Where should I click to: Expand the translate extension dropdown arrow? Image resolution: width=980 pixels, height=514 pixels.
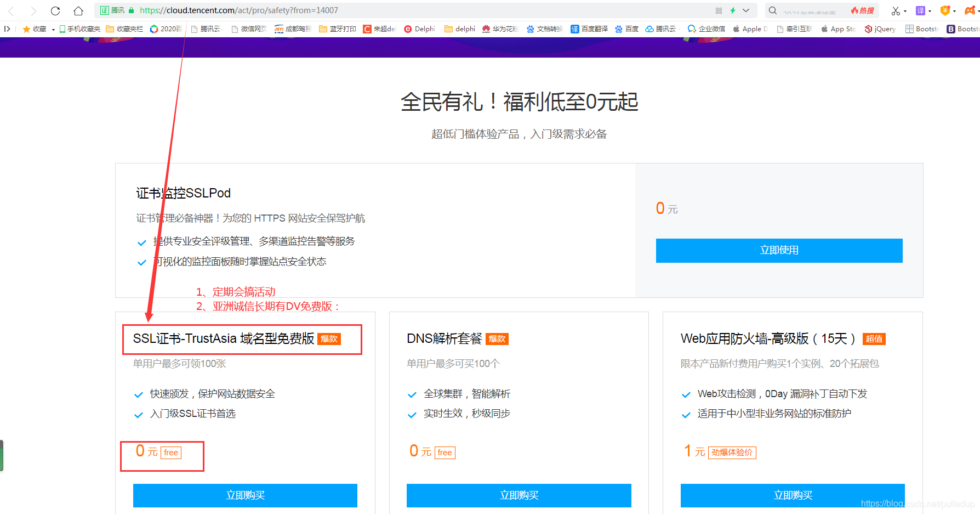[930, 11]
